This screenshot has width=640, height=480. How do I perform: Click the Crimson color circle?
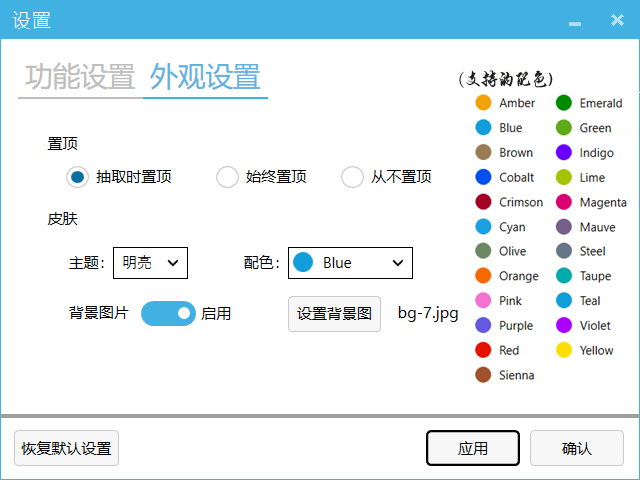click(483, 202)
